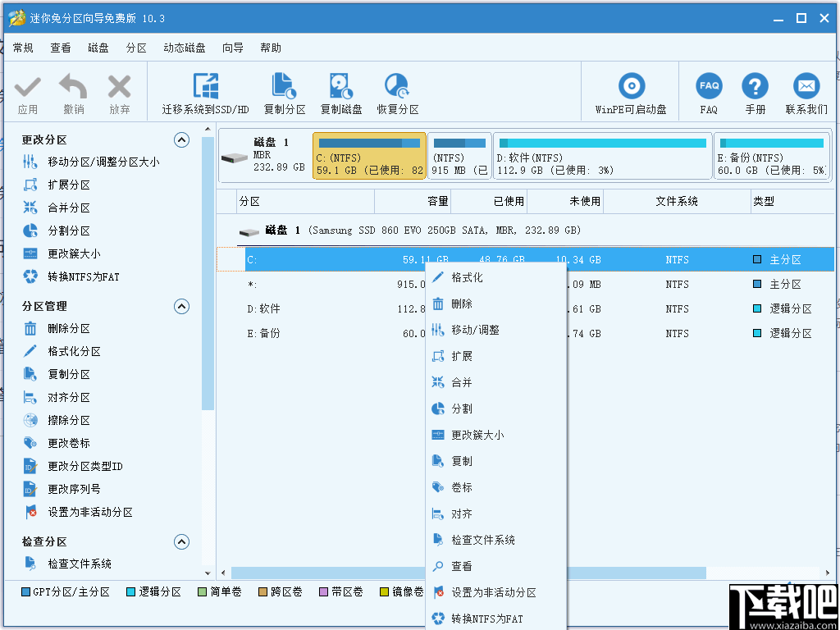840x630 pixels.
Task: Launch the 恢复分区 partition recovery tool
Action: pyautogui.click(x=397, y=91)
